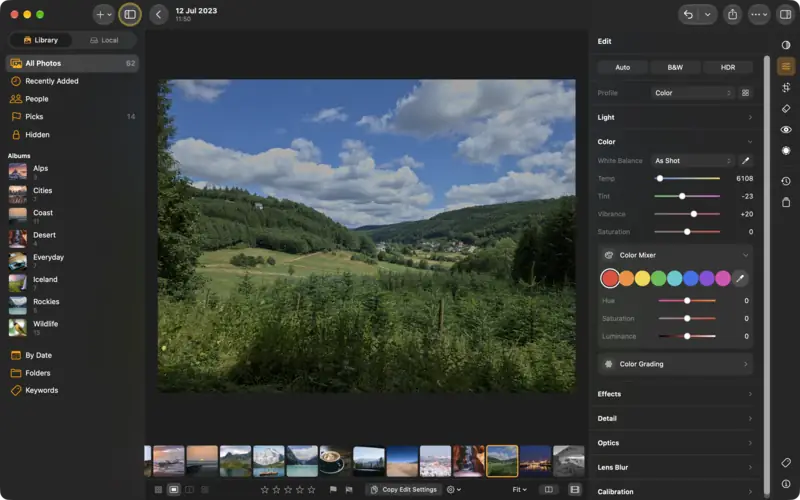The width and height of the screenshot is (800, 500).
Task: Adjust the Temp slider
Action: point(687,179)
